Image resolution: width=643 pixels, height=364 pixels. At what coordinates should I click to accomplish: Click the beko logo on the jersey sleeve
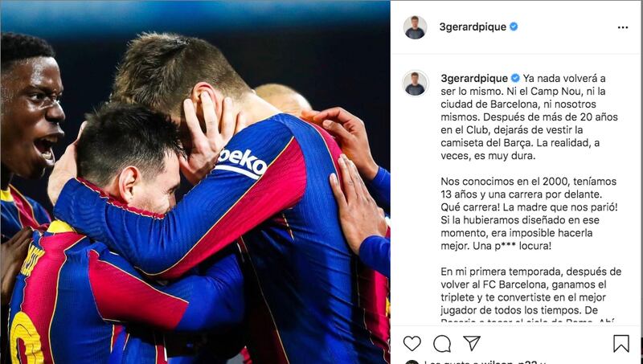click(242, 163)
